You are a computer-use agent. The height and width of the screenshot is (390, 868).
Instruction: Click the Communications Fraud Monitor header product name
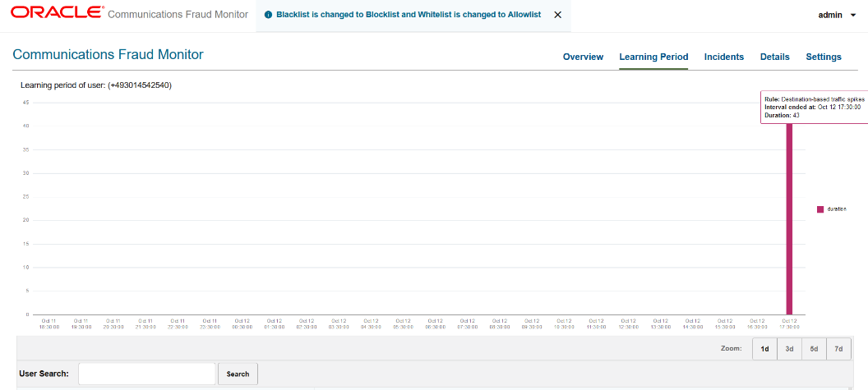(178, 15)
